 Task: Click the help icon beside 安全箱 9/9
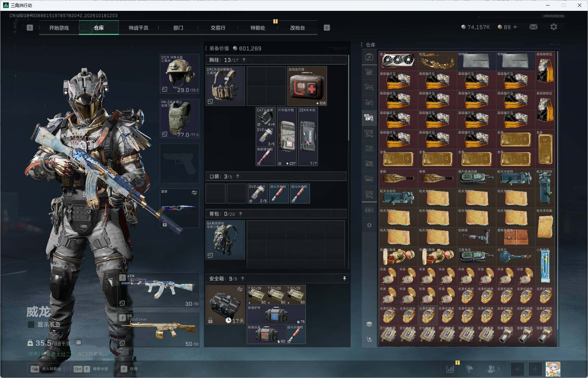coord(243,278)
